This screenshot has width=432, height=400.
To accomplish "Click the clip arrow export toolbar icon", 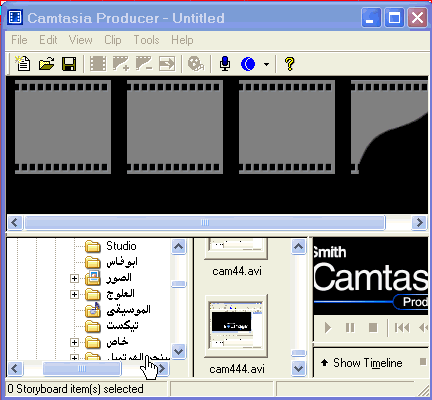I will pyautogui.click(x=167, y=63).
